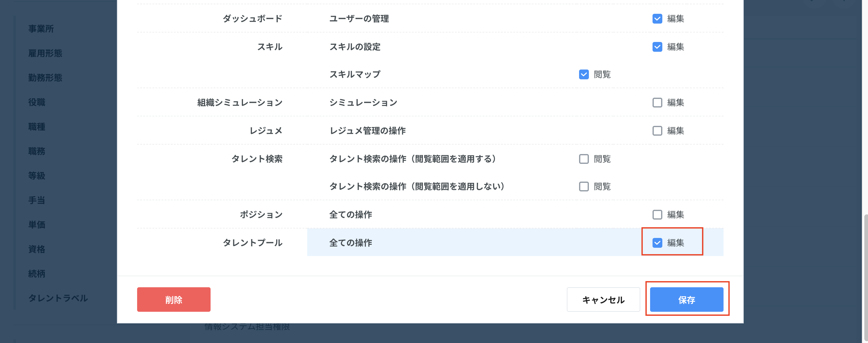Open the 役職 sidebar entry
Image resolution: width=868 pixels, height=343 pixels.
[37, 102]
